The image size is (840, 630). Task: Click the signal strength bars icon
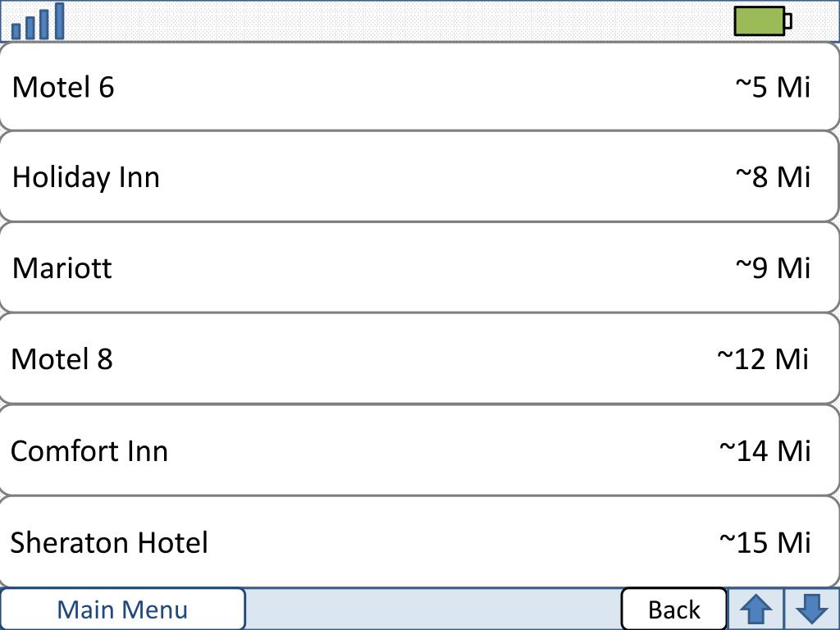click(x=38, y=21)
